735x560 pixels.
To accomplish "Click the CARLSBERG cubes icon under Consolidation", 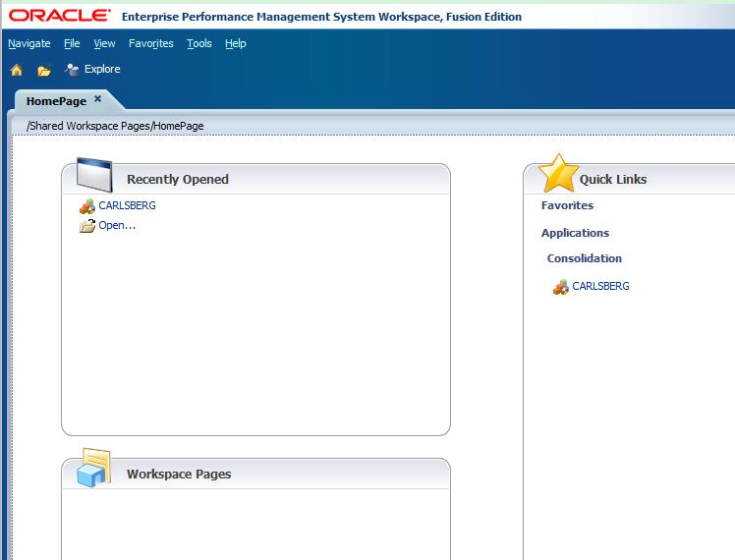I will (561, 287).
